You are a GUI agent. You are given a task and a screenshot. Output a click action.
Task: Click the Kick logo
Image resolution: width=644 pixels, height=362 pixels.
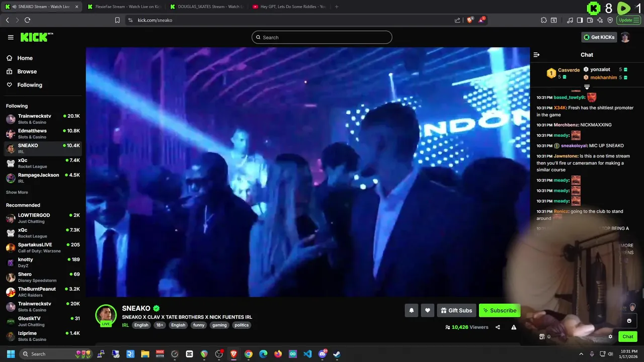(x=36, y=37)
